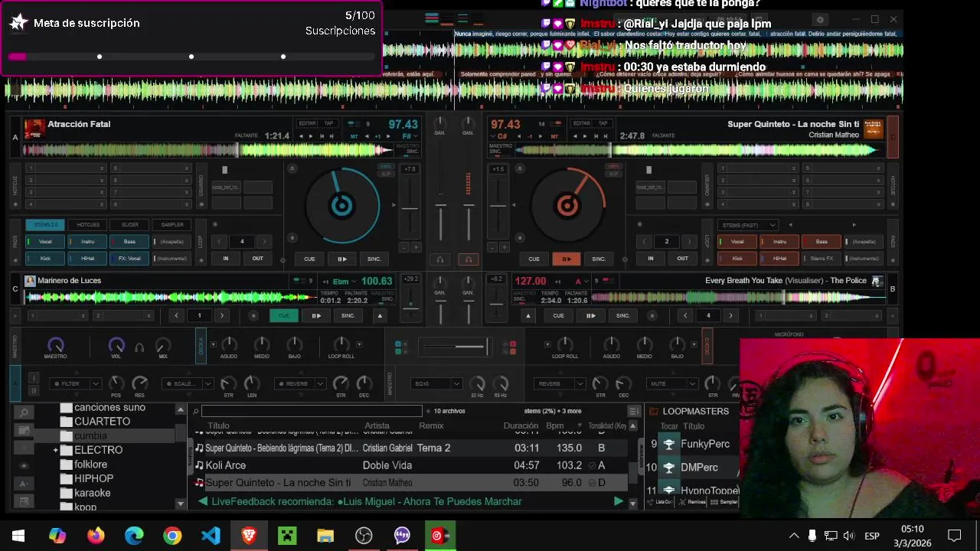Open the Sampler side panel tab

[724, 502]
